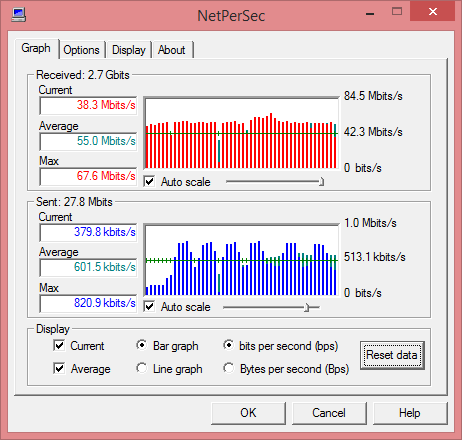Viewport: 462px width, 440px height.
Task: Click the Received graph scale slider
Action: pyautogui.click(x=275, y=182)
